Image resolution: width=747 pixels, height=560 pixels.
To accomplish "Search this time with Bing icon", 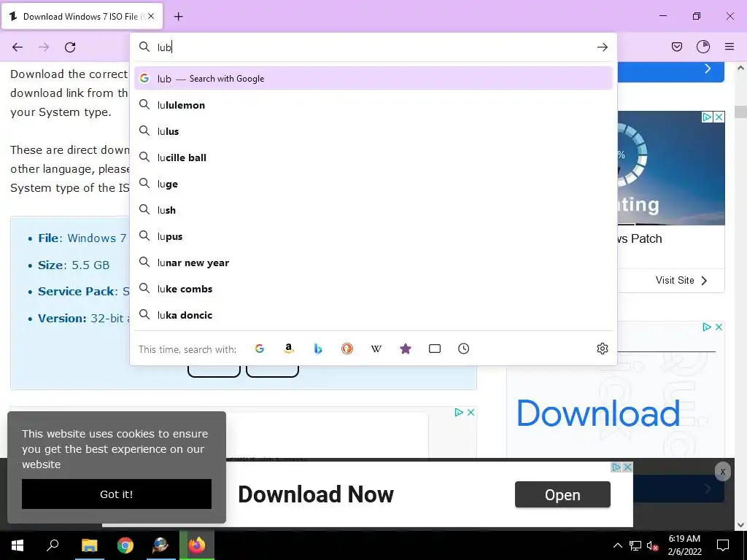I will tap(318, 349).
